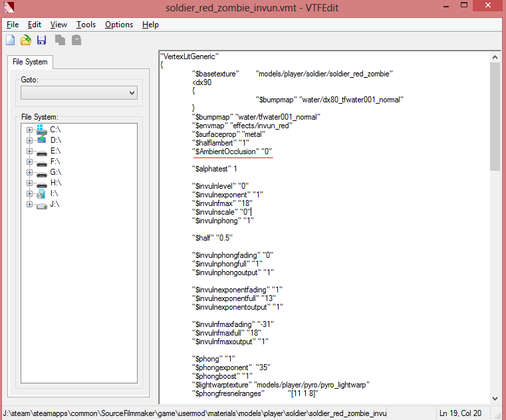Click the "$envmap" "effects/invun_red" line
The height and width of the screenshot is (420, 506).
pos(242,126)
